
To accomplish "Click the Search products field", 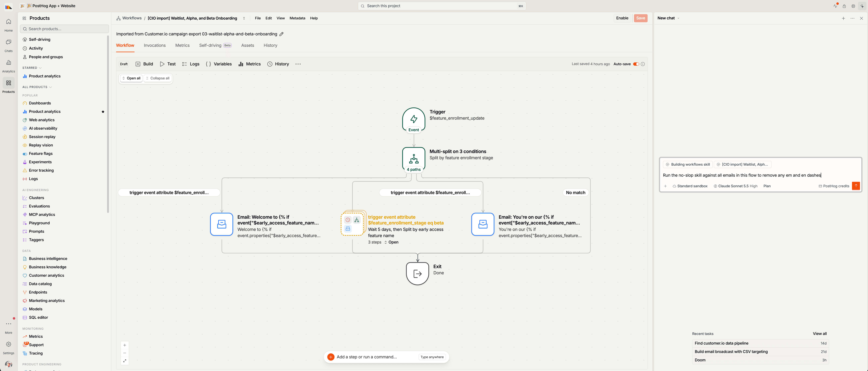I will 64,29.
